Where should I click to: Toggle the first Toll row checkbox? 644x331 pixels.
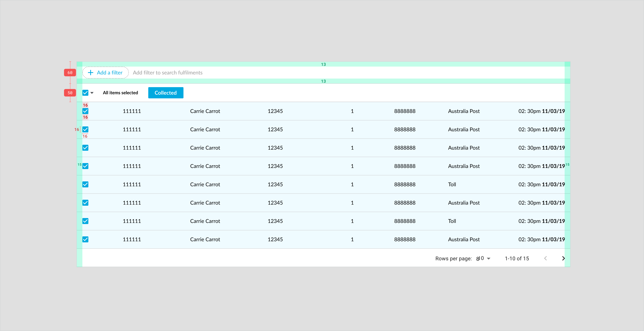(x=85, y=184)
